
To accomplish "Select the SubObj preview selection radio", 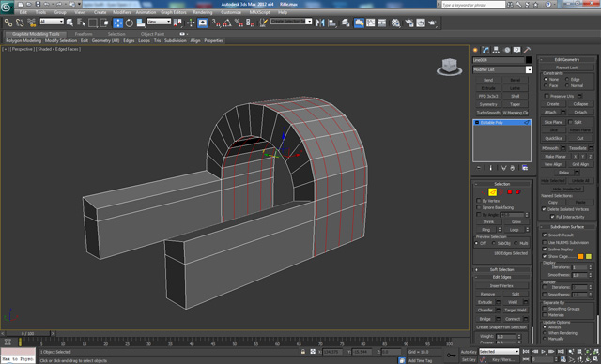I will pos(494,243).
